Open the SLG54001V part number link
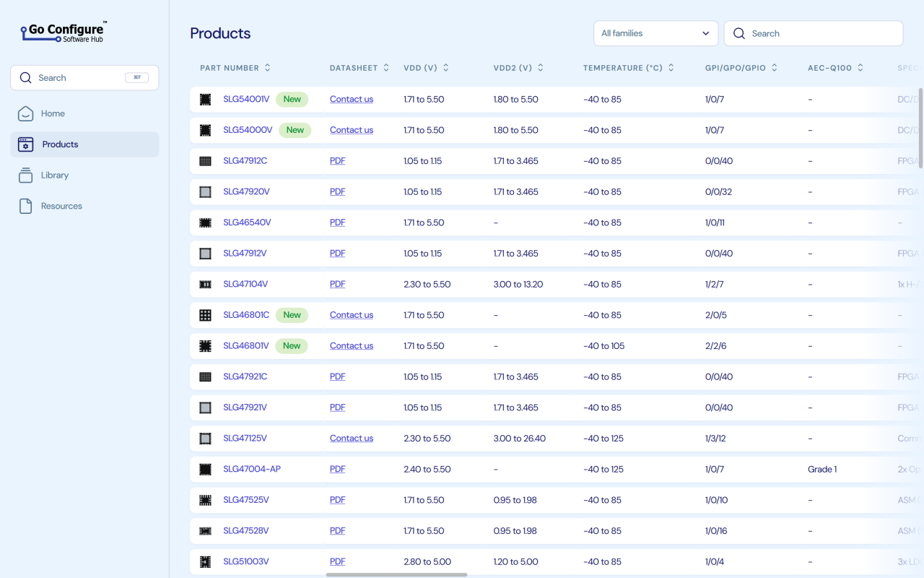924x578 pixels. click(x=246, y=99)
